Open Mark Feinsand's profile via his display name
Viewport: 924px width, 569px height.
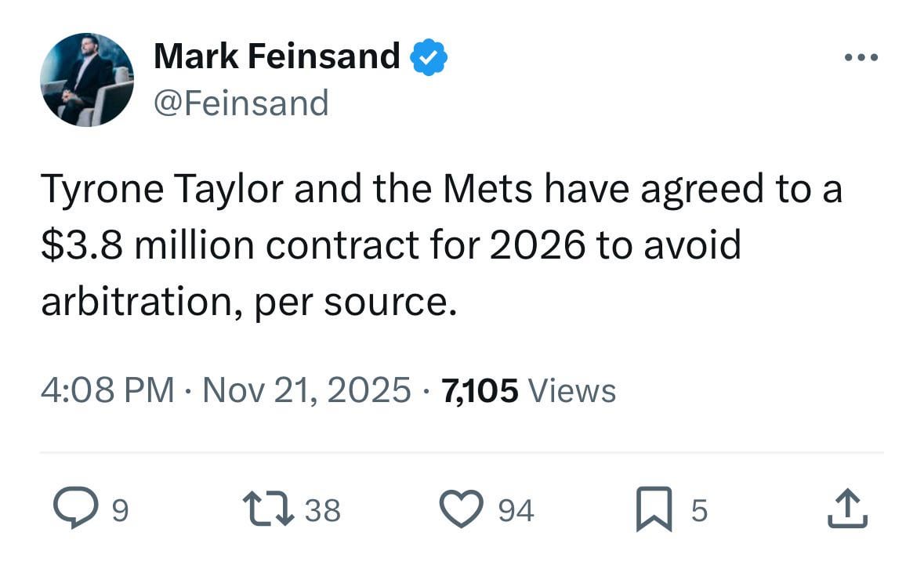278,55
